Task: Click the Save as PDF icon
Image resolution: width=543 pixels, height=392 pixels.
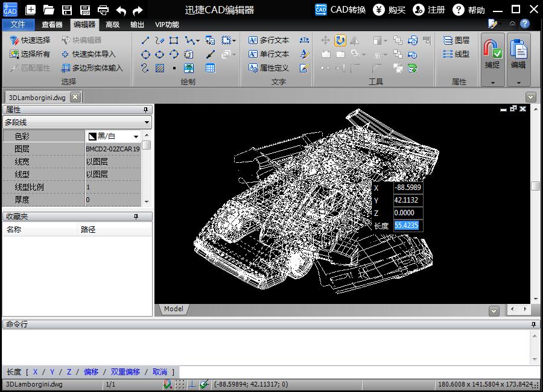Action: click(x=85, y=10)
